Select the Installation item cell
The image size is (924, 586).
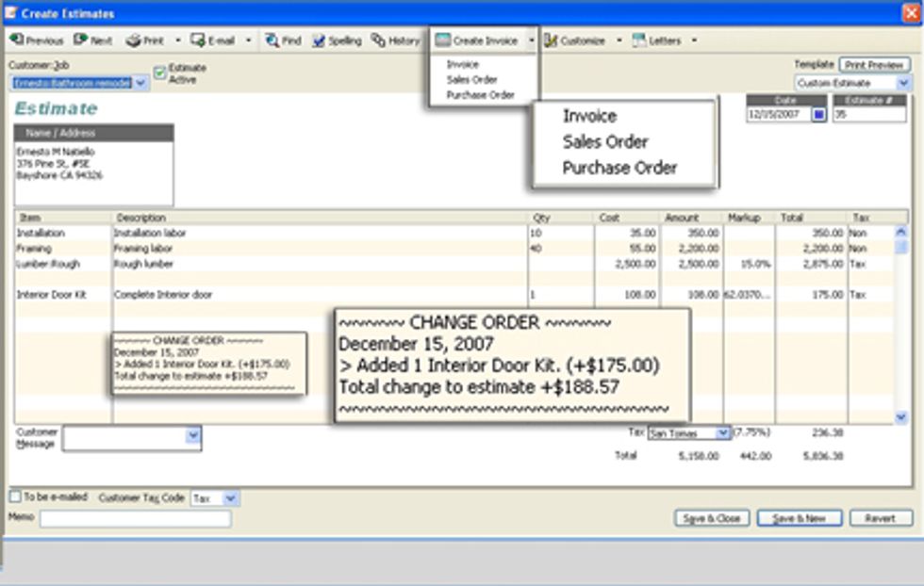63,234
